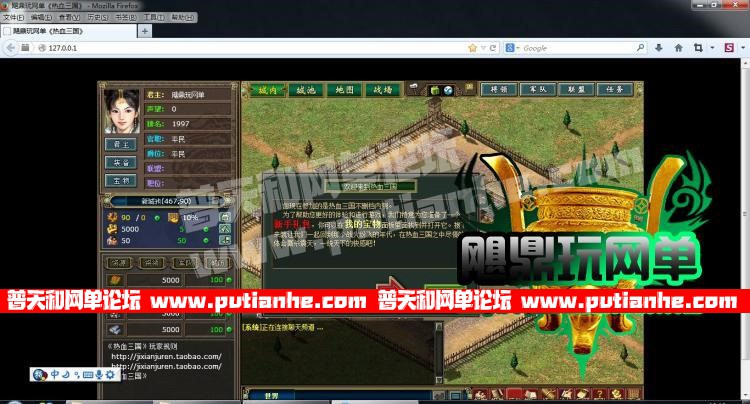Click the IME settings gear icon
The height and width of the screenshot is (404, 750).
pos(110,374)
